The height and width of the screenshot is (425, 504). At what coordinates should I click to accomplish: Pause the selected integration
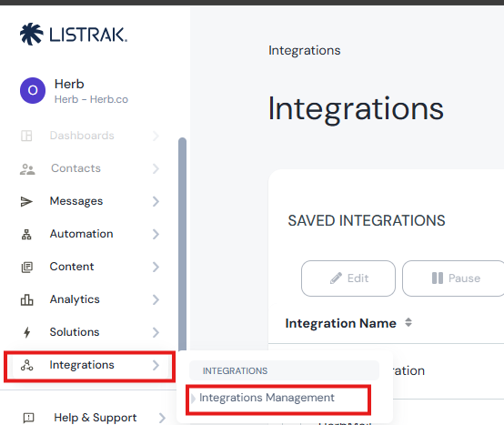point(453,278)
